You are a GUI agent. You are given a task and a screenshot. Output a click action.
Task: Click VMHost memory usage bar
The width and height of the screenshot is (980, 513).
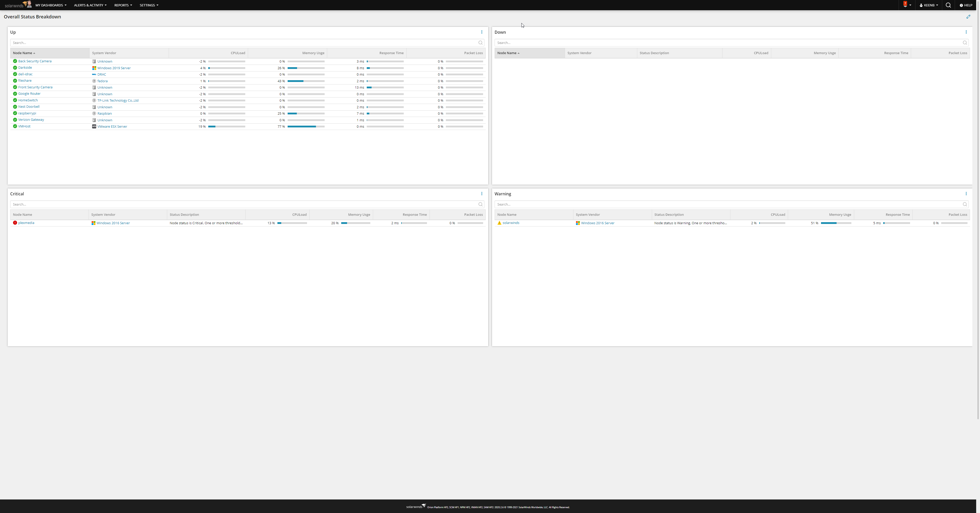(x=306, y=127)
